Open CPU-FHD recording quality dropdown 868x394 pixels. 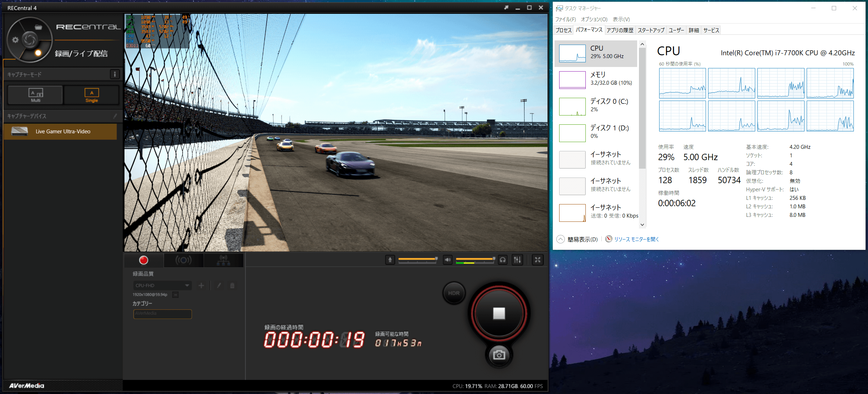click(162, 286)
